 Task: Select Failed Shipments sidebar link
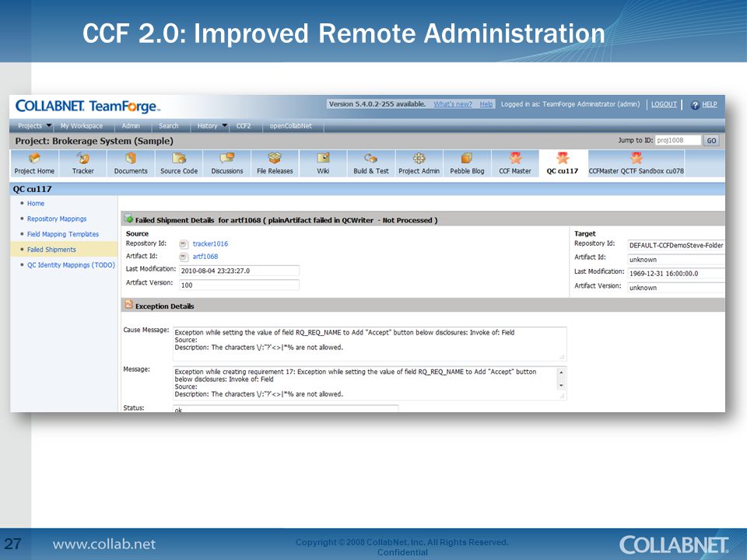pyautogui.click(x=51, y=250)
